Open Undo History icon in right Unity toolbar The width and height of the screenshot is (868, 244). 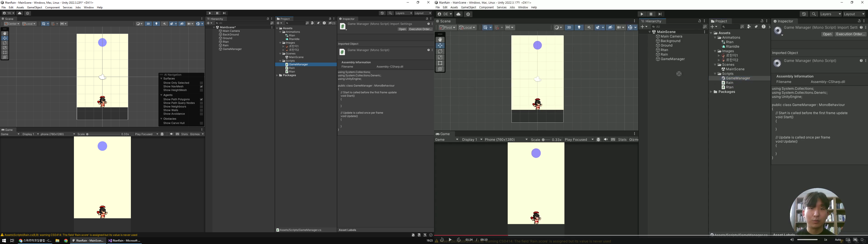tap(804, 14)
